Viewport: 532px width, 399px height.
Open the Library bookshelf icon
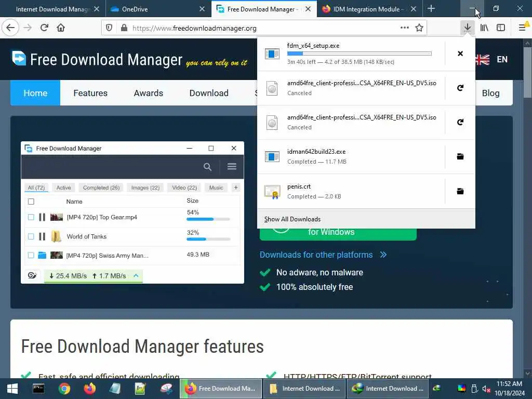(484, 28)
